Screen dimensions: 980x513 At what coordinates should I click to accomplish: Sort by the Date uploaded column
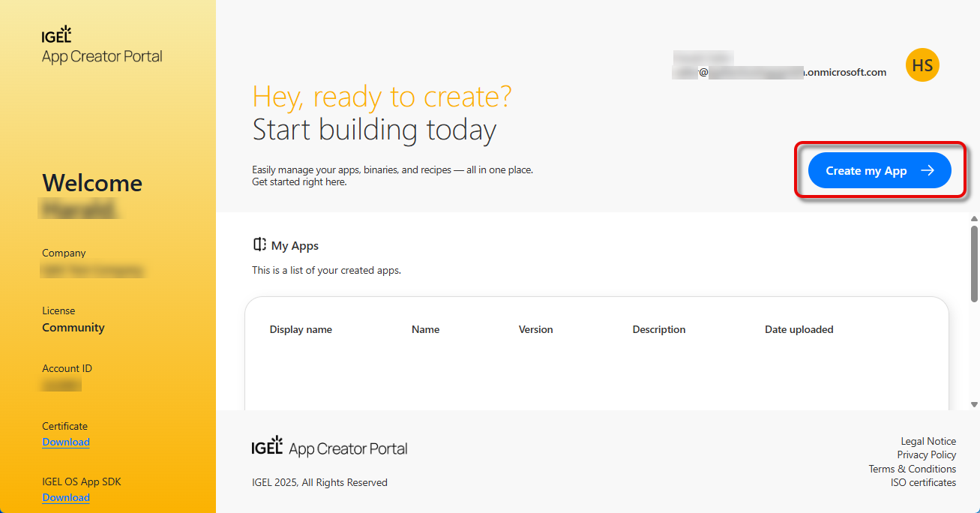[x=799, y=329]
